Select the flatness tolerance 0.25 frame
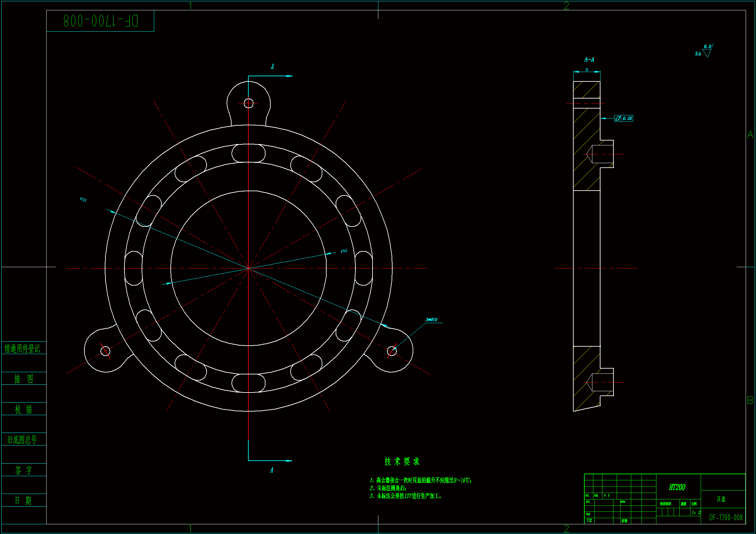 [x=624, y=119]
